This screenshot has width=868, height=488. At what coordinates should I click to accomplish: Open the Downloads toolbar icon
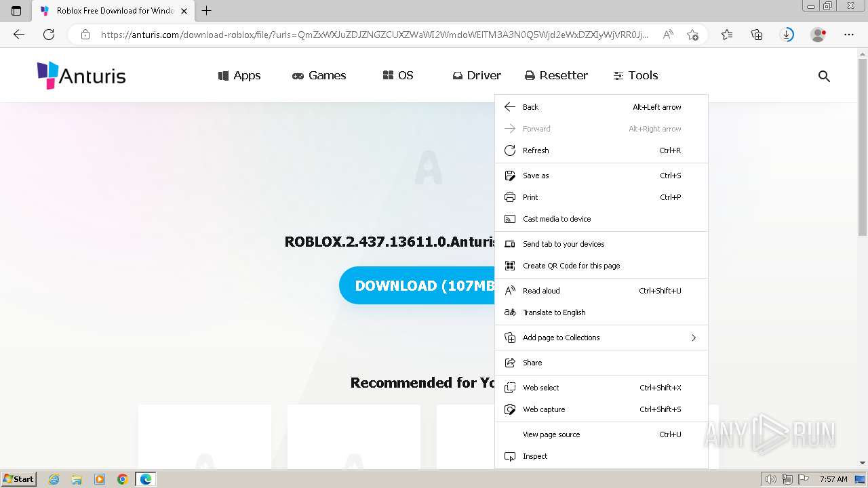tap(787, 35)
